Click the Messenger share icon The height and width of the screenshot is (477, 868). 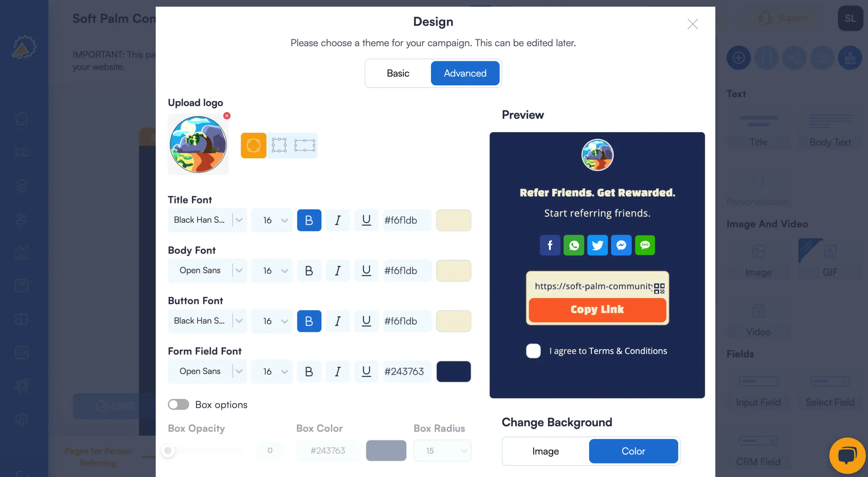(621, 245)
